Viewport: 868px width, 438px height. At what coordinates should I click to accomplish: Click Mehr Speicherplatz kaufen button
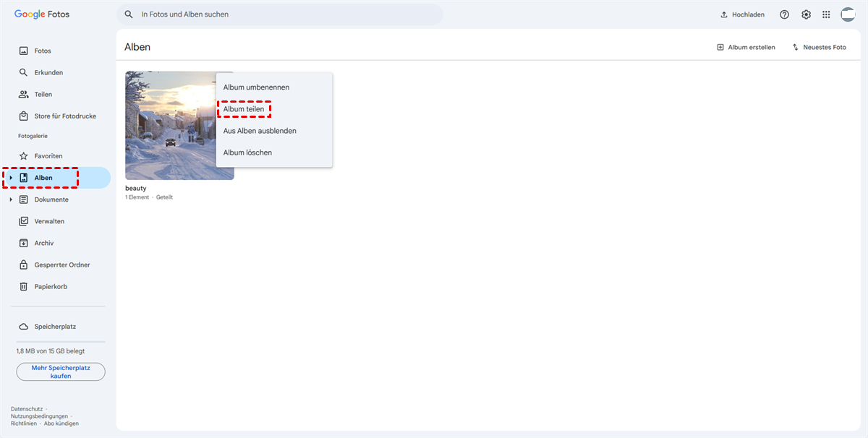(61, 372)
